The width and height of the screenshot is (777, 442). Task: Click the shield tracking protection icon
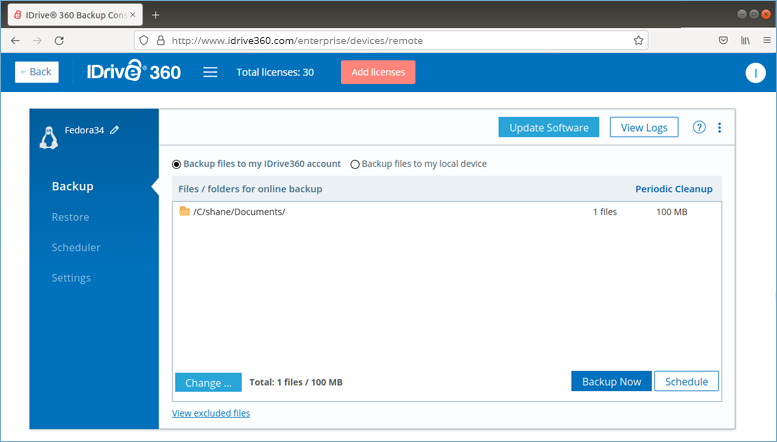[x=144, y=41]
